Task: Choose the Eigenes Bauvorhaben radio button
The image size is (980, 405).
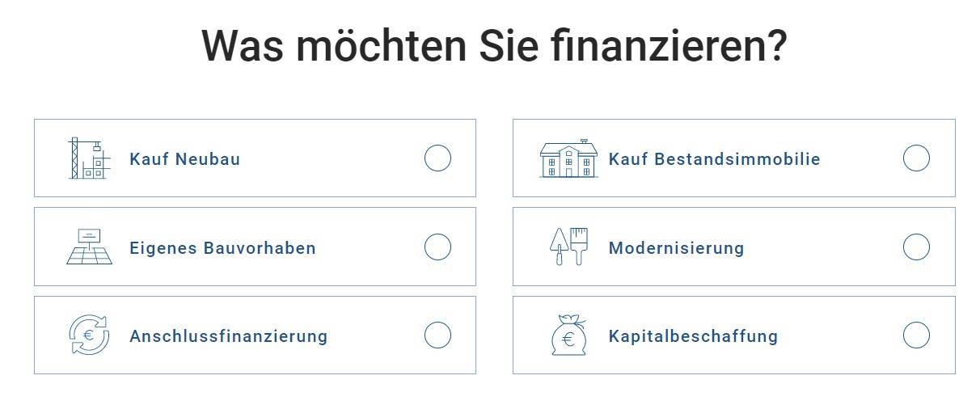Action: (x=437, y=247)
